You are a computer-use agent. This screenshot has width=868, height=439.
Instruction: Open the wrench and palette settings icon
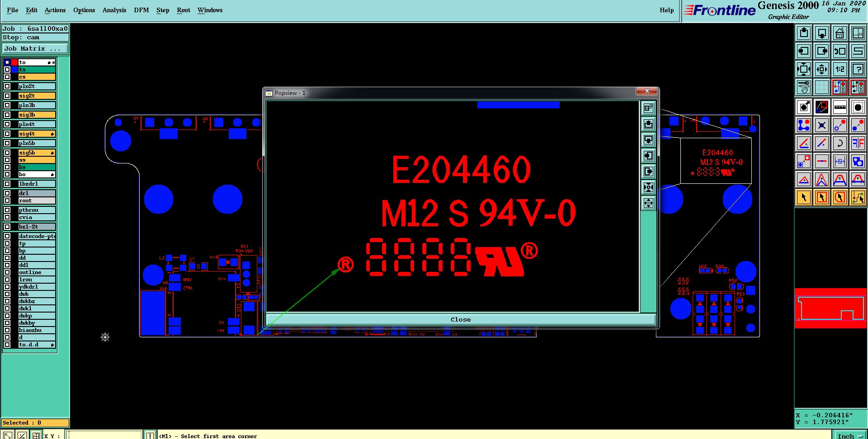tap(804, 87)
